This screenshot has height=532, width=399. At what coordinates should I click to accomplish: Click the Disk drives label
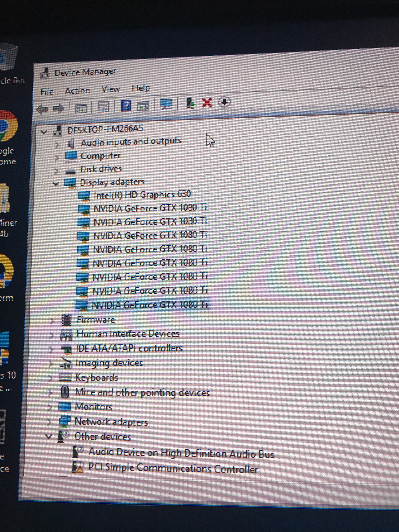[x=101, y=169]
